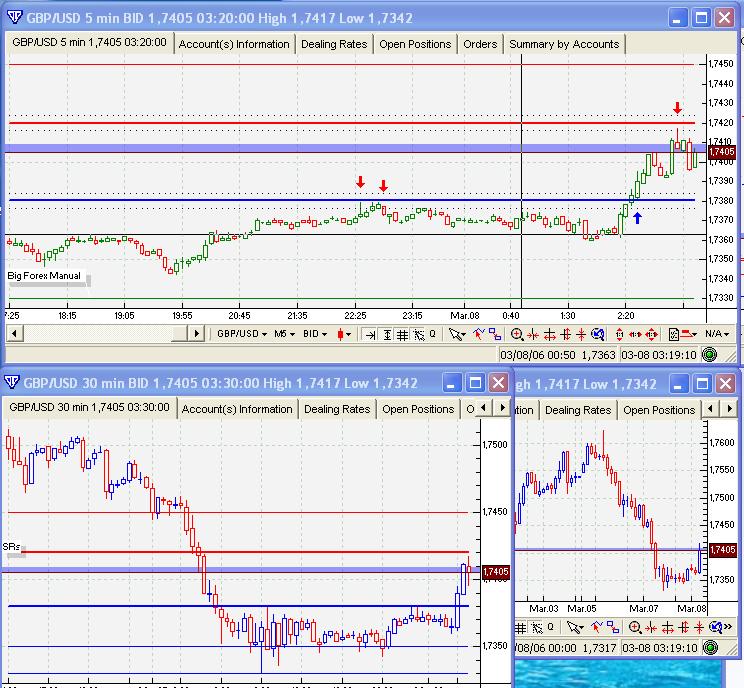Viewport: 744px width, 688px height.
Task: Open the Summary by Accounts tab
Action: click(x=564, y=44)
